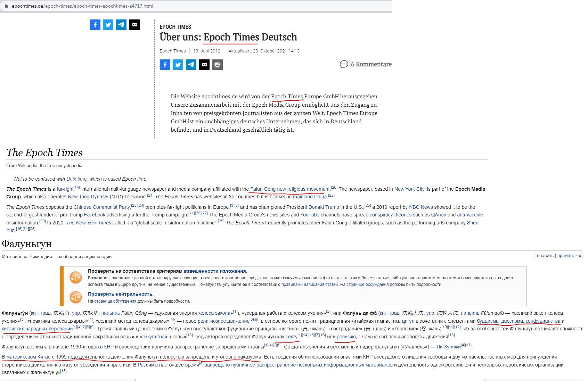Viewport: 588px width, 387px height.
Task: Click the padlock icon in the address bar
Action: click(6, 6)
